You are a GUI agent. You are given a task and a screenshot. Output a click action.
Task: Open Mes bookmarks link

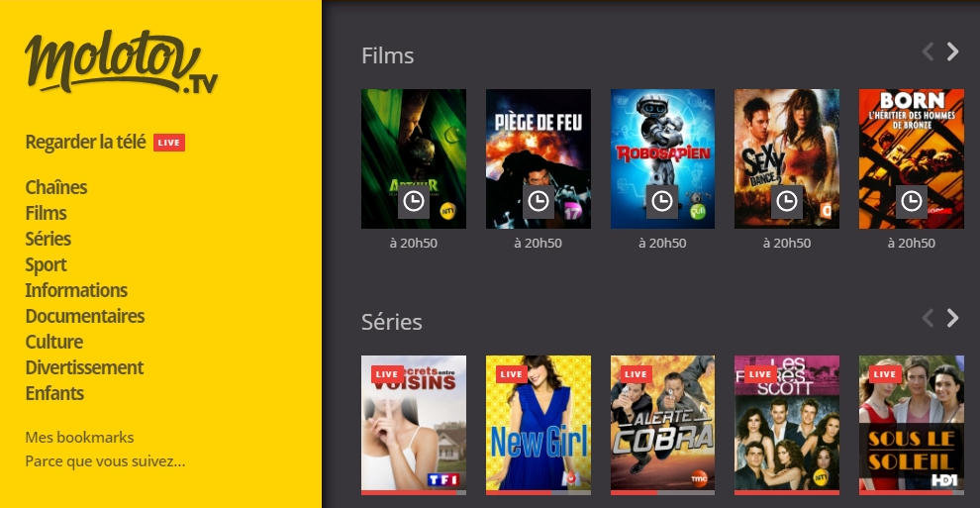[x=79, y=438]
